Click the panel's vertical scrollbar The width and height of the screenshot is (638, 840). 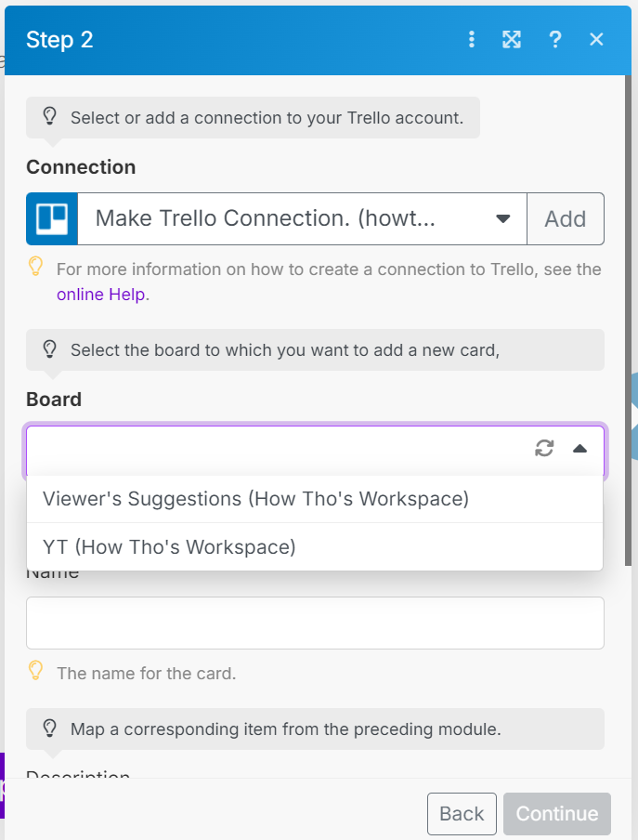pos(628,321)
